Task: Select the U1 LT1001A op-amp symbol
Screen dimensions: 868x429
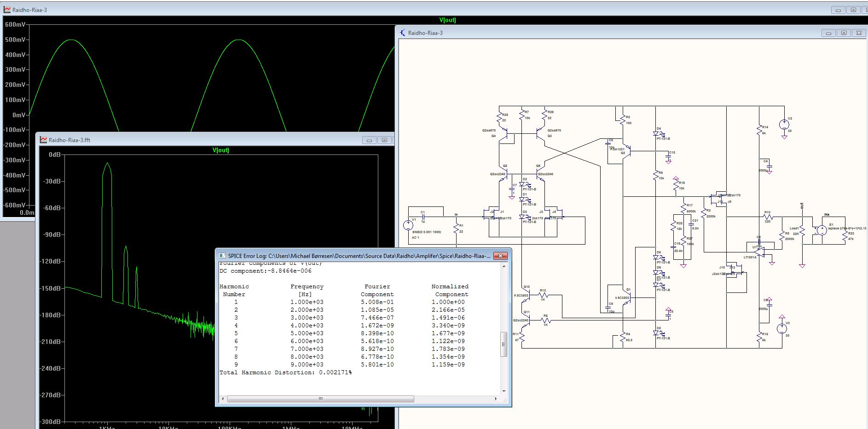Action: 759,252
